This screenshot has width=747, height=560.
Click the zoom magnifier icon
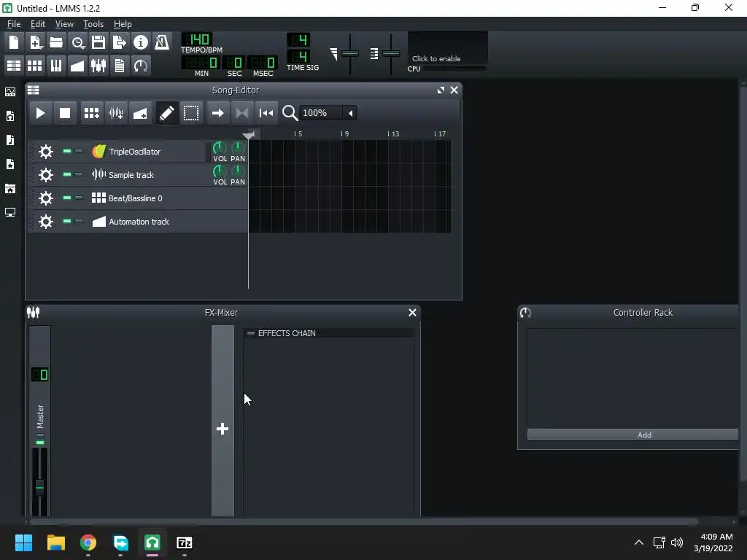[x=290, y=113]
